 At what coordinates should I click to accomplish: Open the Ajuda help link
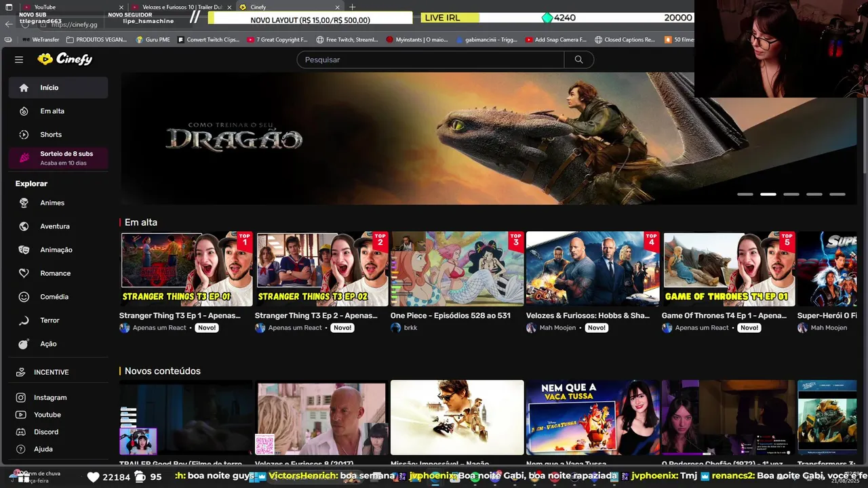[x=58, y=449]
